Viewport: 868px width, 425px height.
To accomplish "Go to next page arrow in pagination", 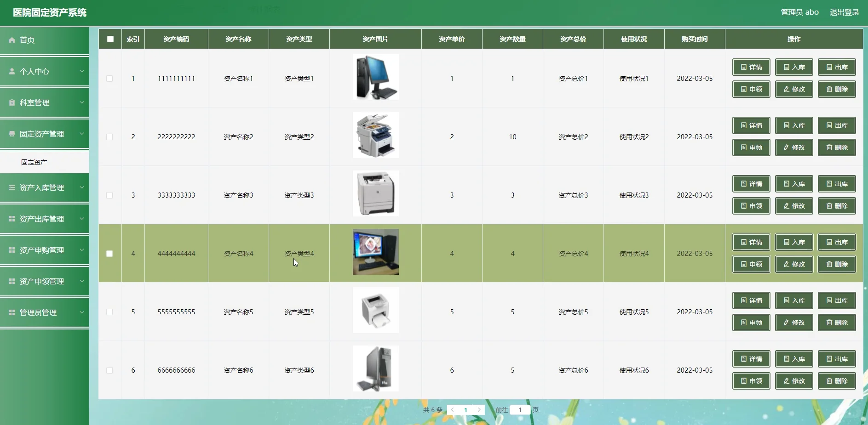I will tap(479, 410).
